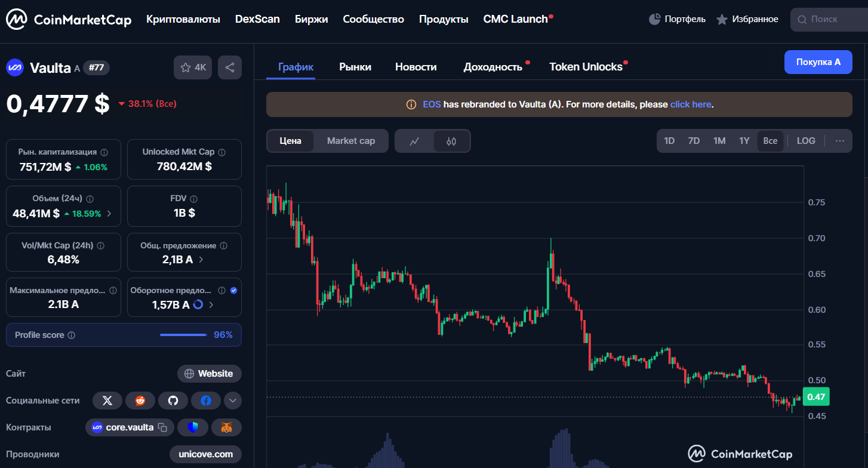Click the search magnifier icon
868x468 pixels.
[x=802, y=20]
